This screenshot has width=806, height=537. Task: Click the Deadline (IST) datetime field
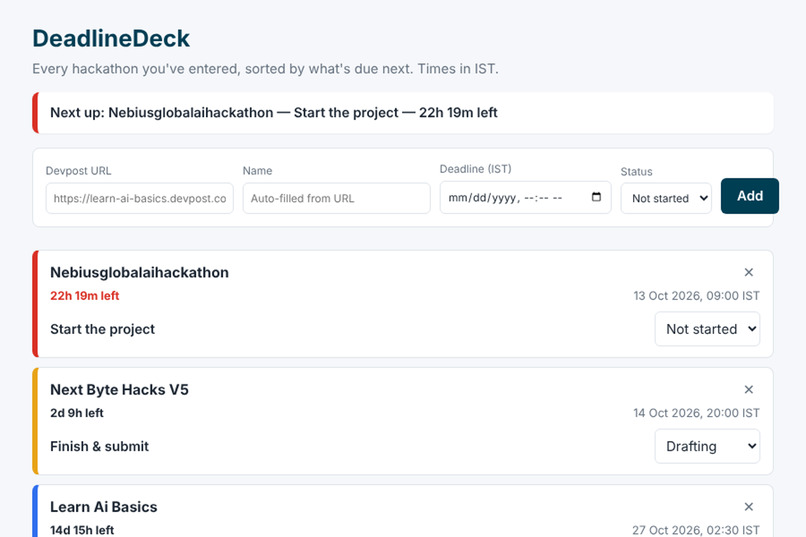click(525, 197)
